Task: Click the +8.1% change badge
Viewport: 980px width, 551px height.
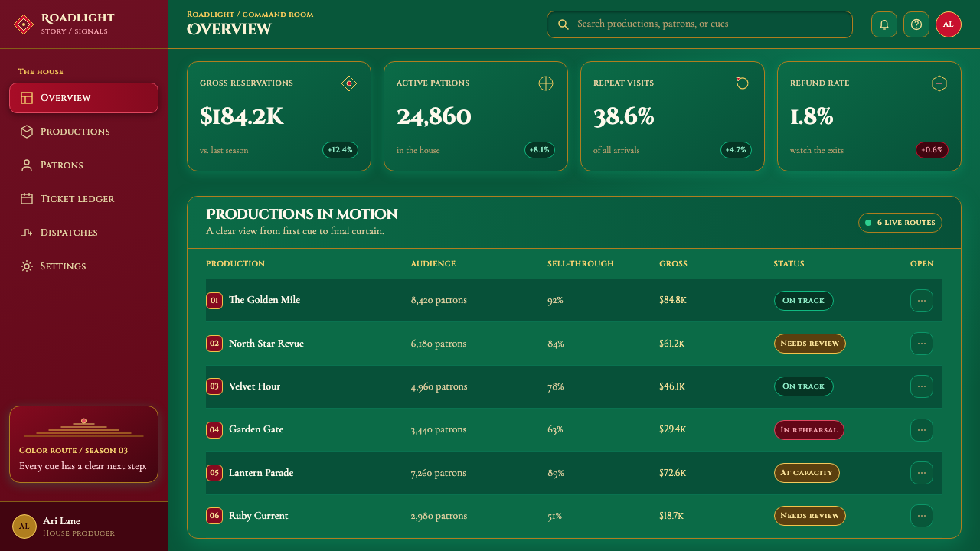Action: pos(538,150)
